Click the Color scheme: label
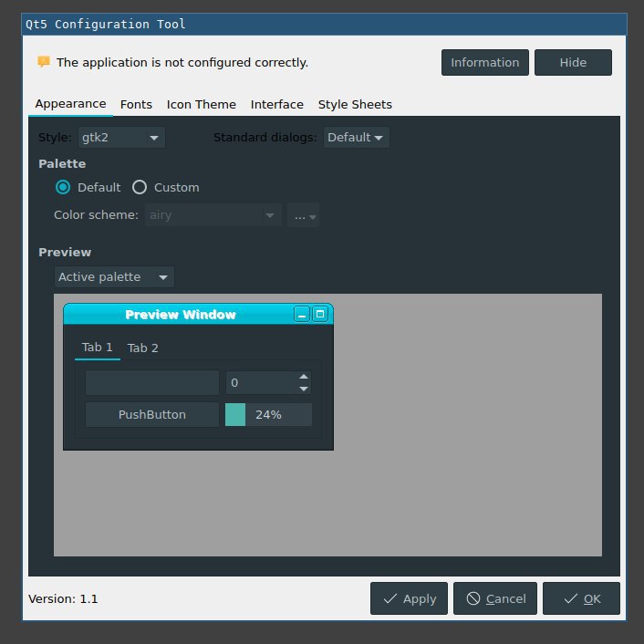 coord(96,214)
